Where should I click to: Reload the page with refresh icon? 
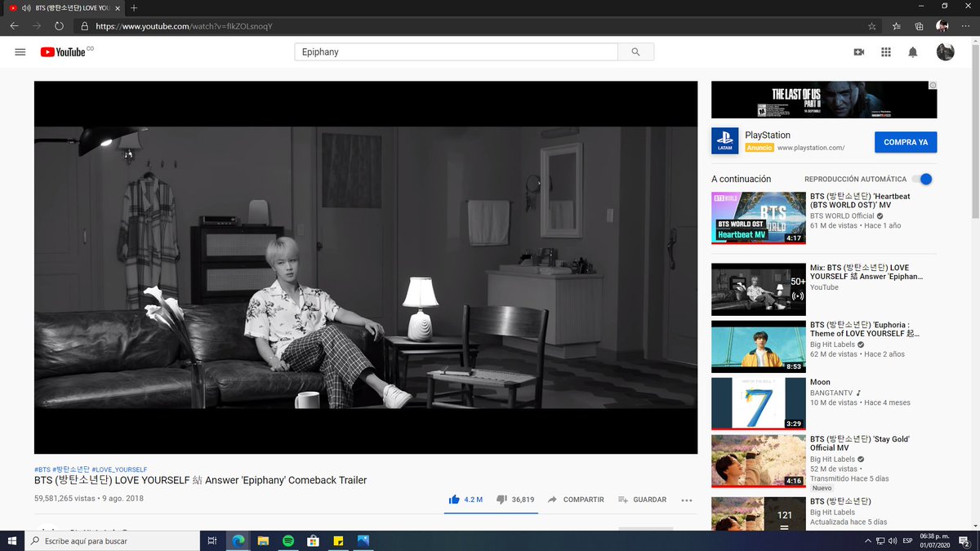pyautogui.click(x=59, y=26)
